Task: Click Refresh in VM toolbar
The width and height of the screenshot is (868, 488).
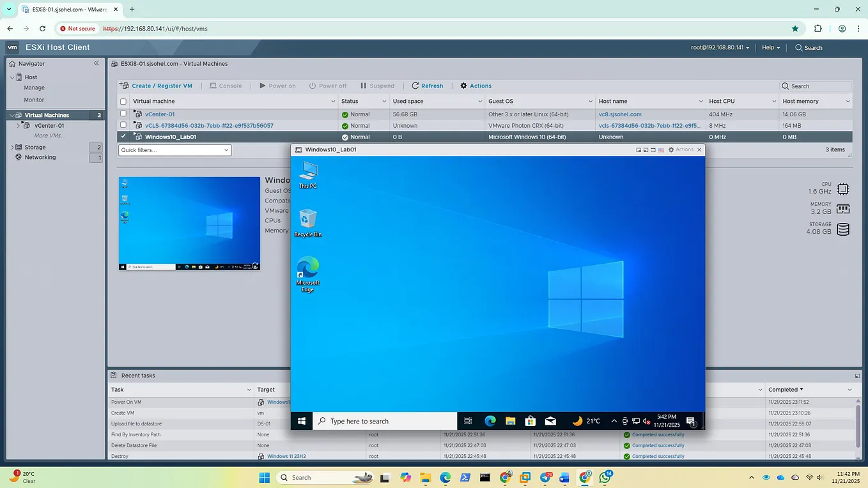Action: point(427,86)
